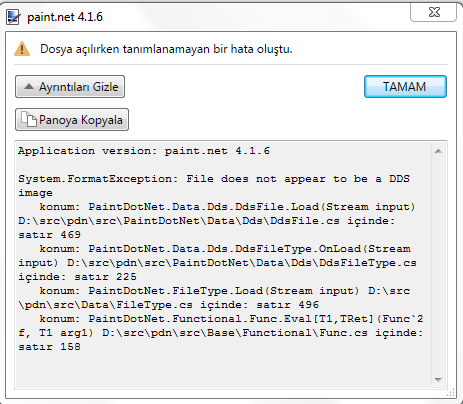Click the empty scrollbar track of details box

[438, 266]
